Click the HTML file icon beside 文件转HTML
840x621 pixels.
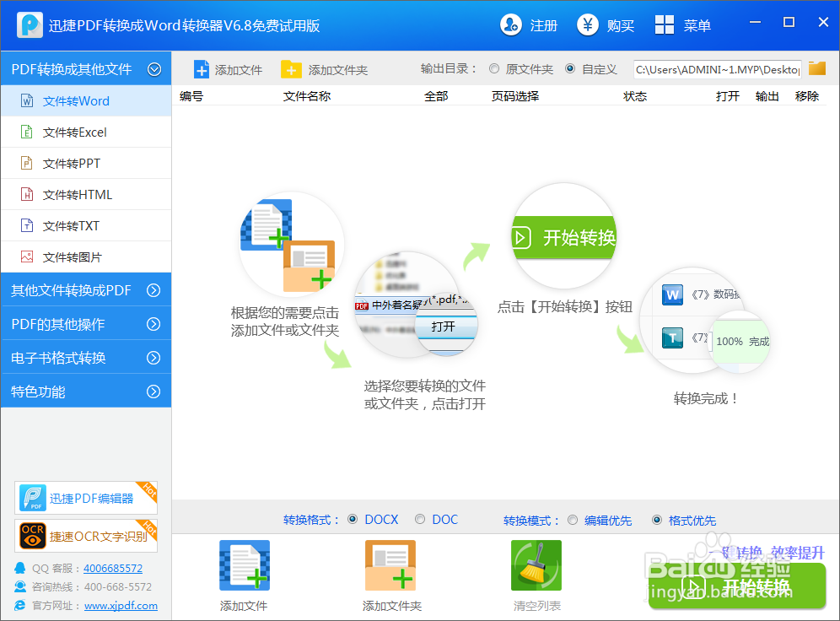tap(27, 194)
